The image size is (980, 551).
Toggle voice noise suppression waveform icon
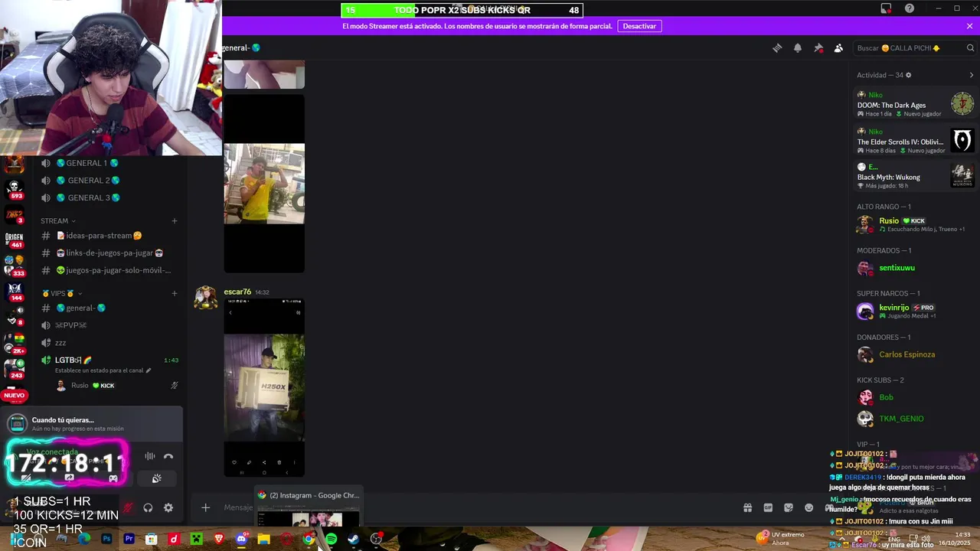[x=149, y=456]
